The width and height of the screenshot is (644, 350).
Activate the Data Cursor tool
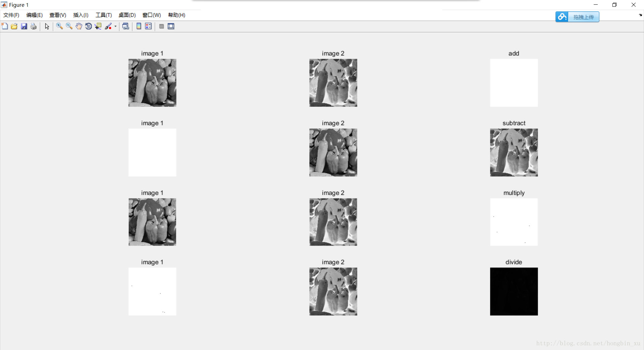point(98,26)
